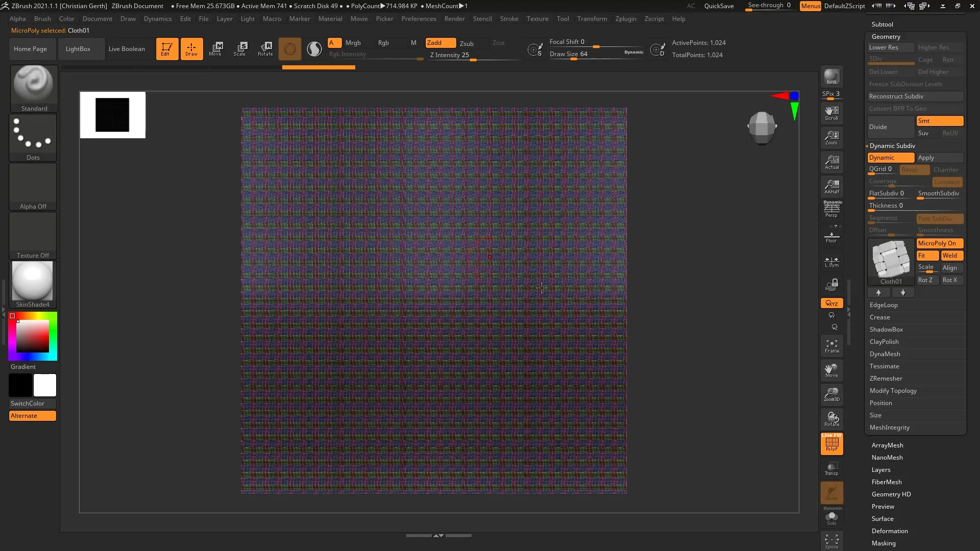The width and height of the screenshot is (980, 551).
Task: Expand the Deformation subpalette
Action: pos(889,531)
